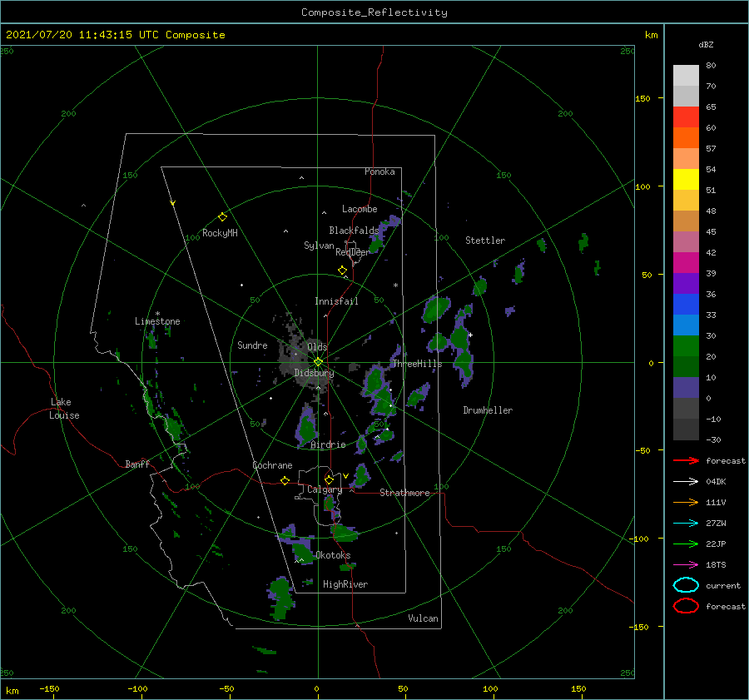749x700 pixels.
Task: Click the RockyMH label
Action: click(220, 233)
